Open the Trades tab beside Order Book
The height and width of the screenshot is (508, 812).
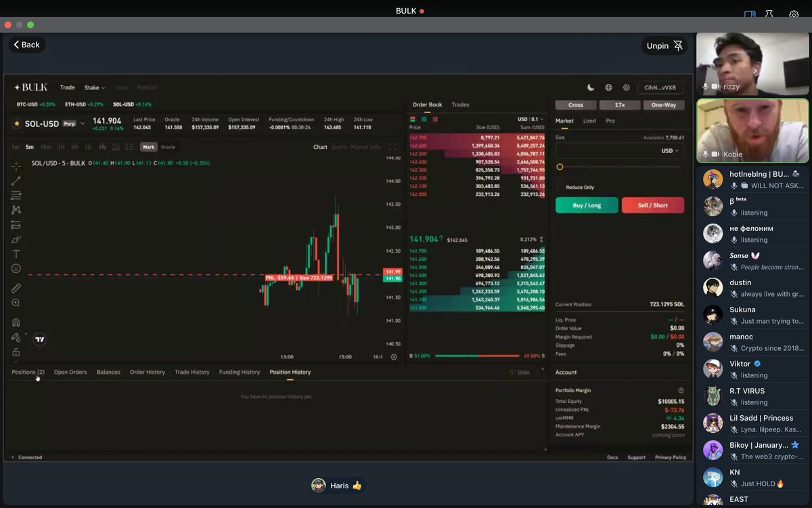pyautogui.click(x=461, y=104)
